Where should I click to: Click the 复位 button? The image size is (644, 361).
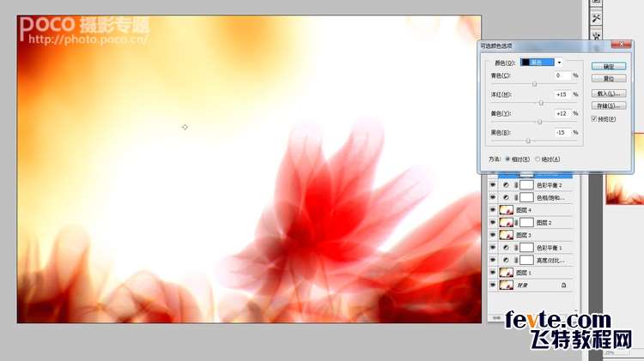click(609, 78)
